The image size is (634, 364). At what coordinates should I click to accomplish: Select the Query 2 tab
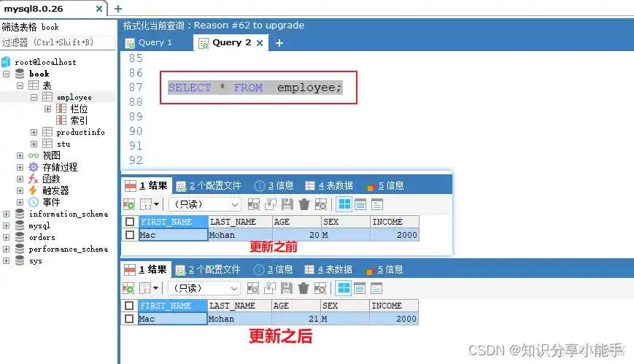click(231, 42)
